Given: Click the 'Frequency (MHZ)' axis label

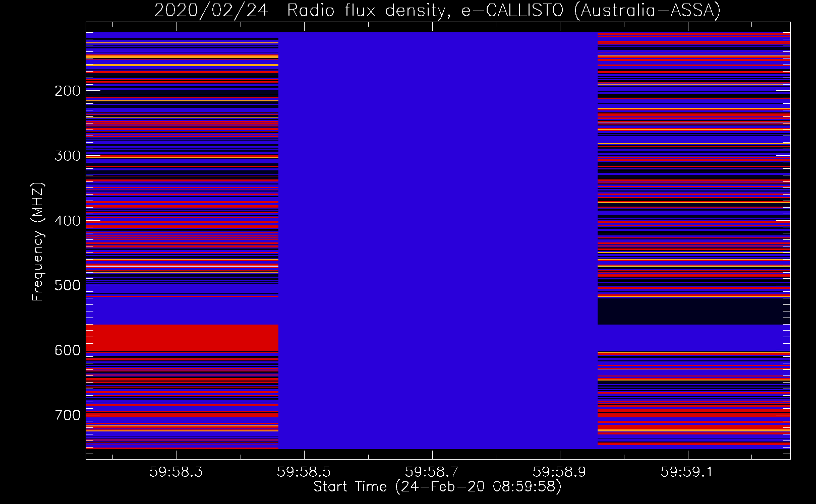Looking at the screenshot, I should pyautogui.click(x=38, y=241).
